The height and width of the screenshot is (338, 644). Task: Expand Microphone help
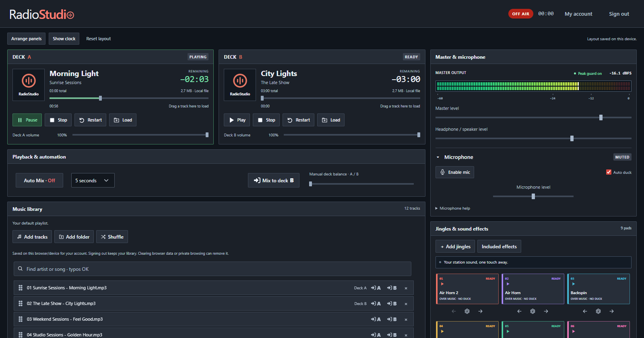[x=453, y=208]
